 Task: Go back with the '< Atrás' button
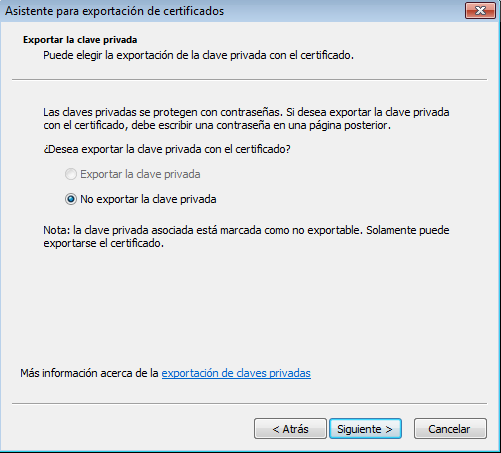click(290, 429)
